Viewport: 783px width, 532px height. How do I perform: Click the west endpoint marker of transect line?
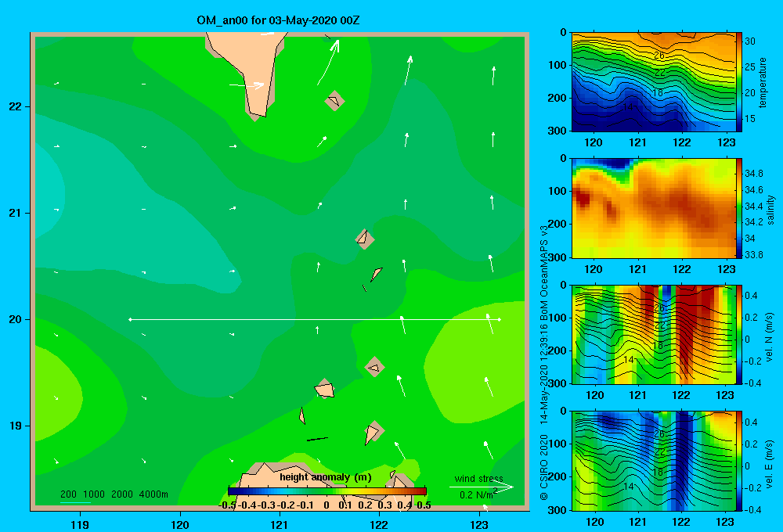130,319
